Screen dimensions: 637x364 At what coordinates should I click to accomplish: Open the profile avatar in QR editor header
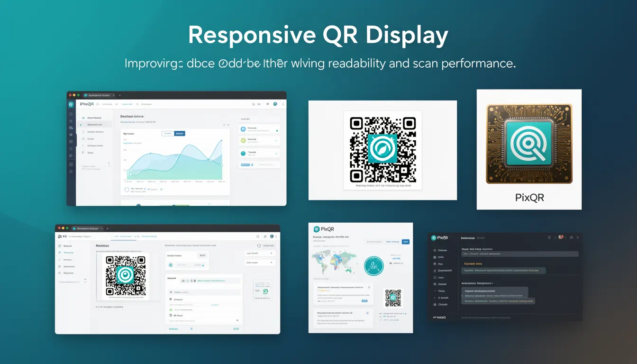272,237
